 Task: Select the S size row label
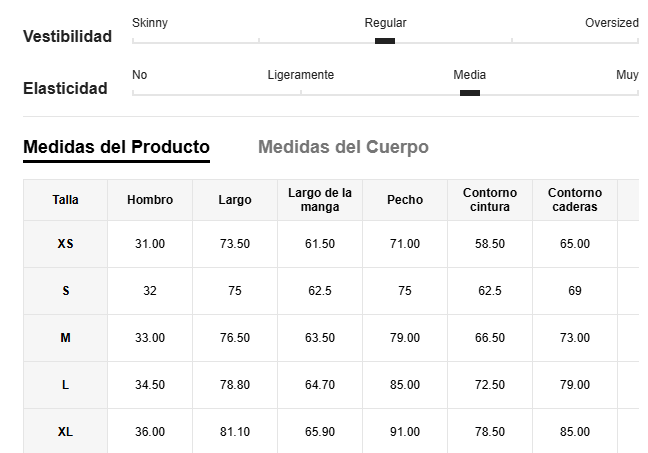coord(65,291)
